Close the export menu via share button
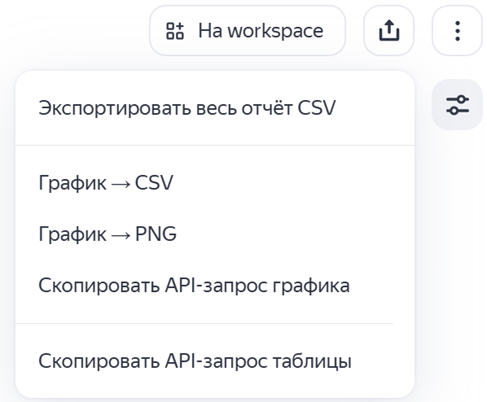Viewport: 487px width, 402px height. [389, 30]
